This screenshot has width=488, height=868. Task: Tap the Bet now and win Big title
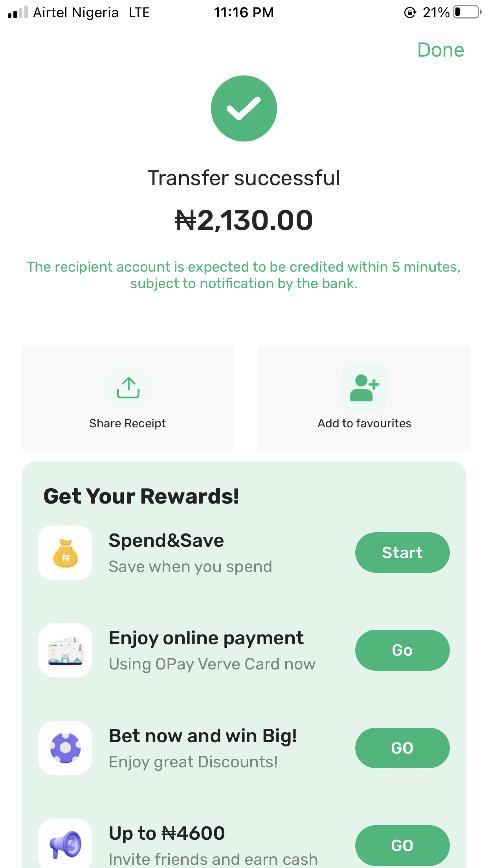coord(203,736)
